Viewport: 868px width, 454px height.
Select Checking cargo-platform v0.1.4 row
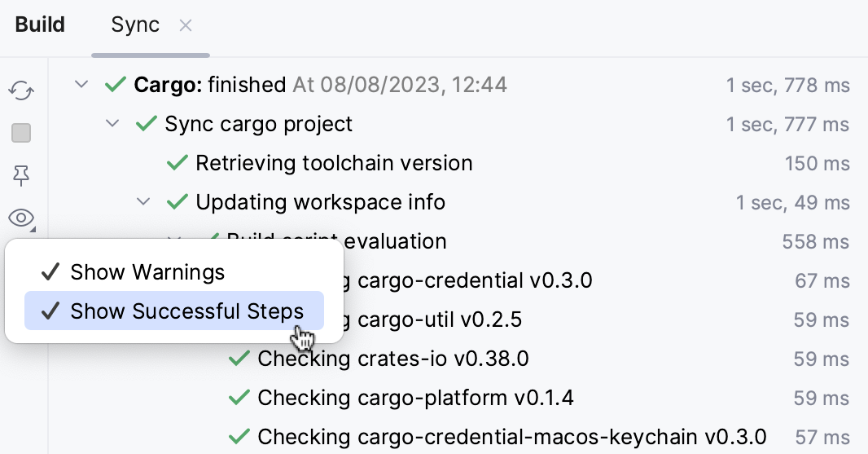[x=415, y=398]
